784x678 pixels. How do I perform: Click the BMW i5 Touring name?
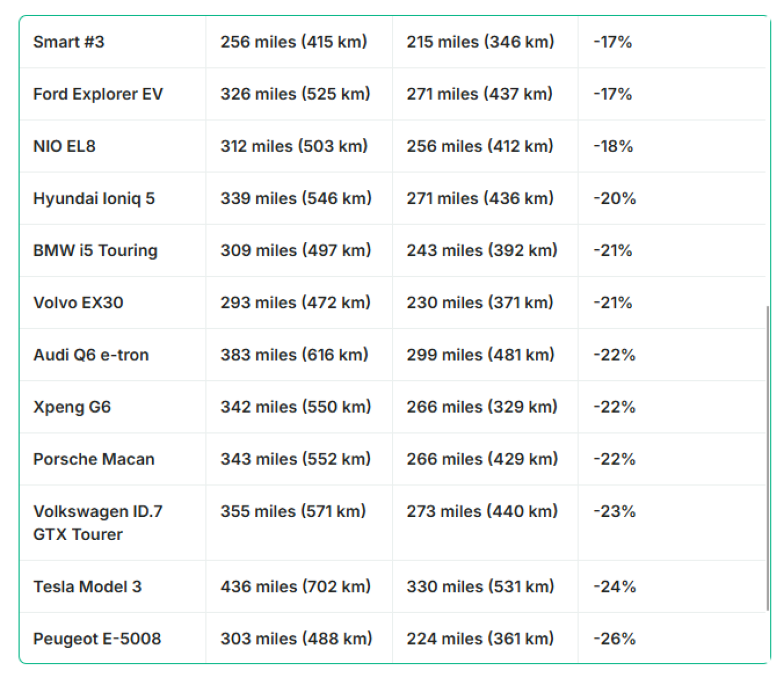95,251
